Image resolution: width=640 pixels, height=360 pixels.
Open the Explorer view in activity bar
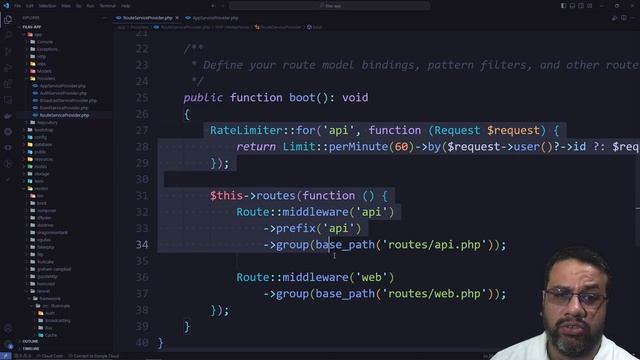click(x=8, y=19)
